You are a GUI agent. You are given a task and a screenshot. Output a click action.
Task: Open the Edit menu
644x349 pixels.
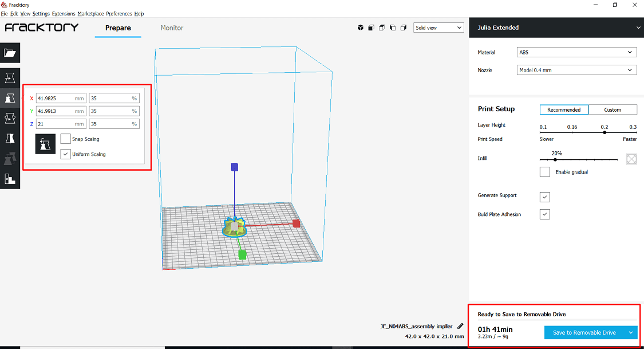coord(14,14)
